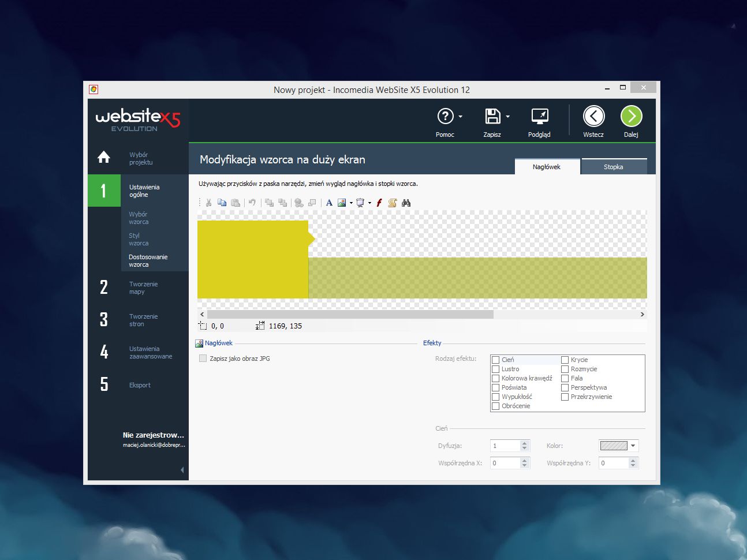Click the Wybór projektu label
This screenshot has width=747, height=560.
[141, 158]
